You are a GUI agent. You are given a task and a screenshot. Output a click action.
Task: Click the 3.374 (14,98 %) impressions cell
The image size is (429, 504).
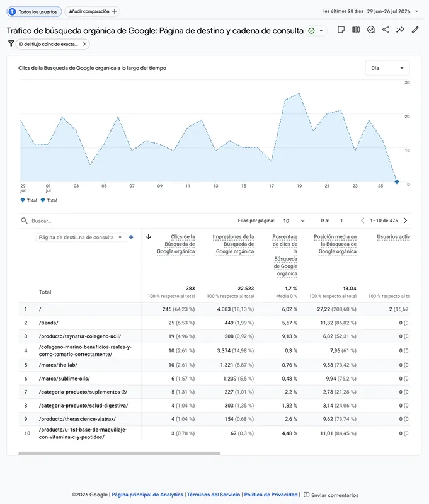click(235, 351)
